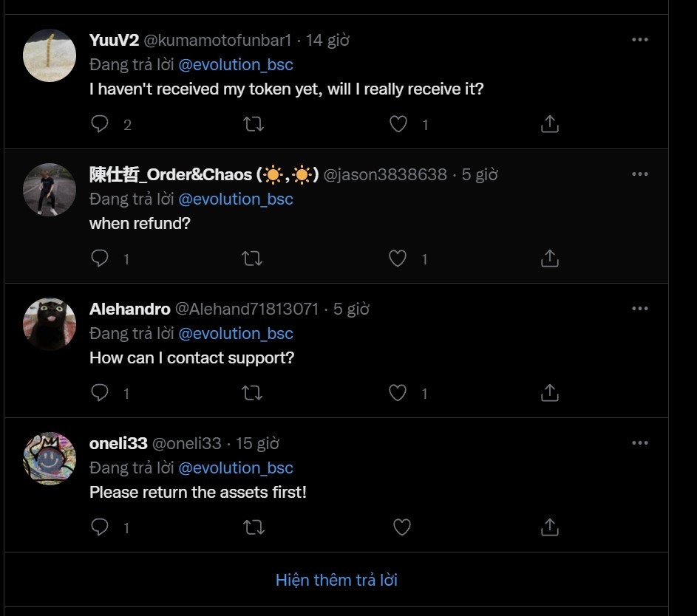The width and height of the screenshot is (697, 616).
Task: Open more options on 'when refund?' tweet
Action: click(x=640, y=174)
